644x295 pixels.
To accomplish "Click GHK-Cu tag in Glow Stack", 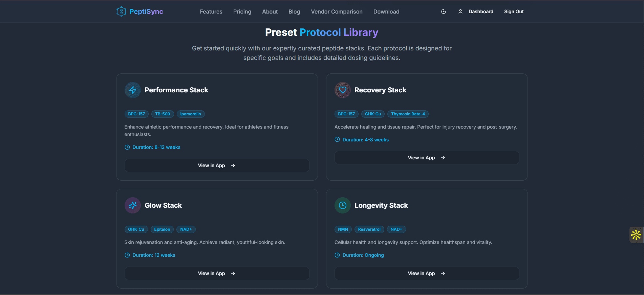I will tap(136, 229).
